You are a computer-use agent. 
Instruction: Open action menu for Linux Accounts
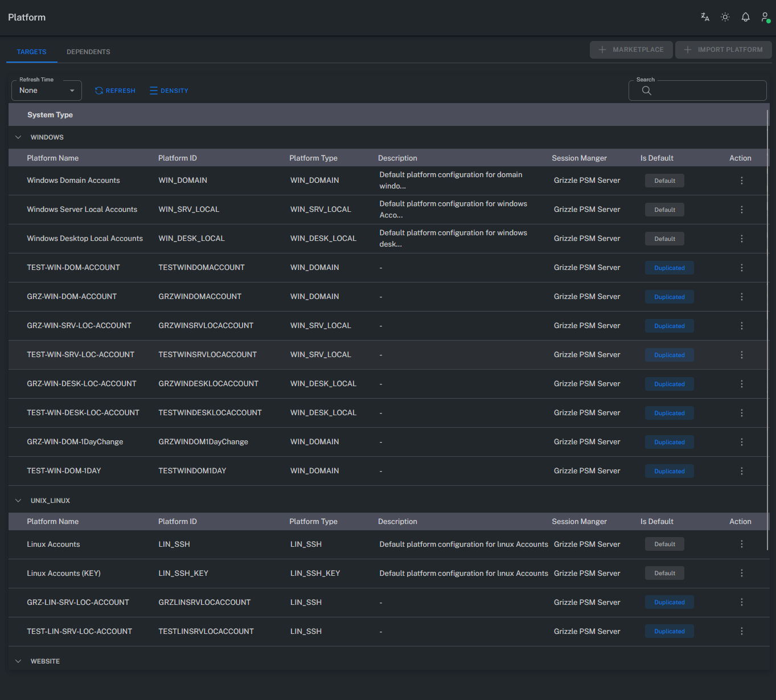tap(741, 544)
